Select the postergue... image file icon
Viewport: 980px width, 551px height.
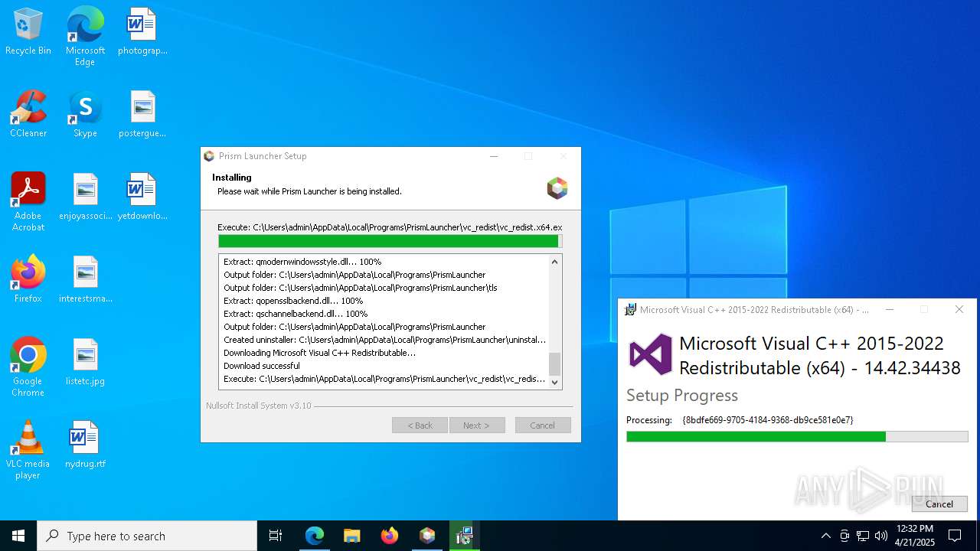[x=142, y=115]
